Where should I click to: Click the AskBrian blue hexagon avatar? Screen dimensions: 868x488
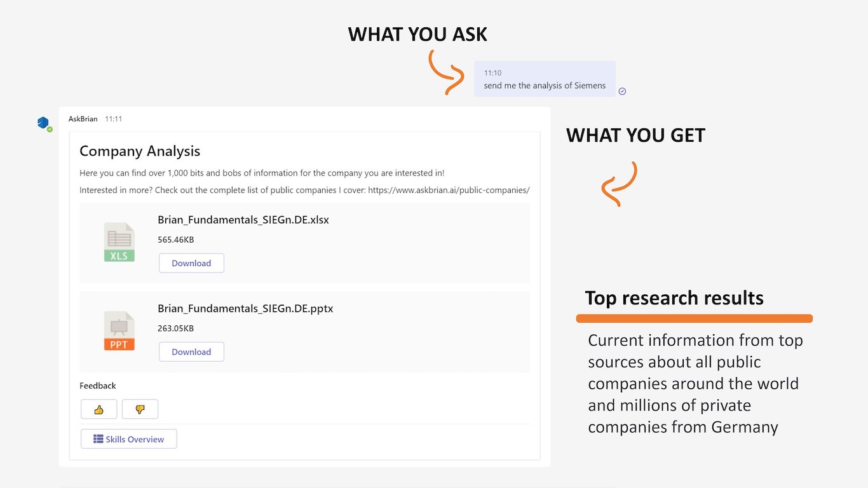click(x=43, y=123)
